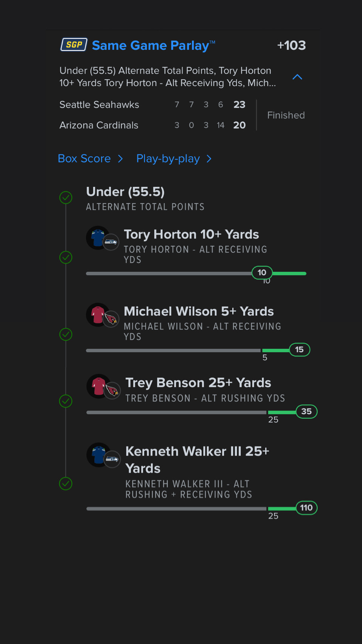Click Trey Benson's Cardinals jersey icon
The height and width of the screenshot is (644, 362).
coord(99,386)
